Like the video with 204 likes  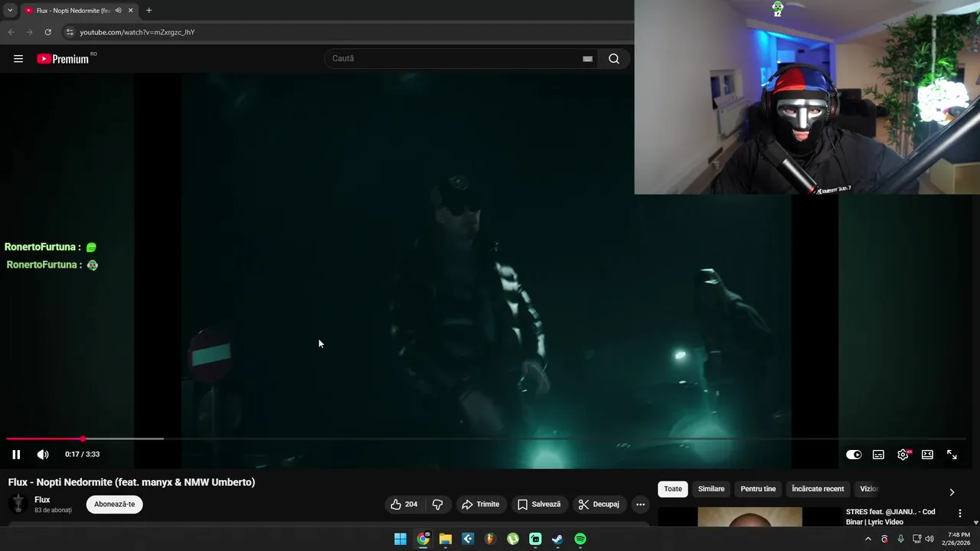pos(403,504)
